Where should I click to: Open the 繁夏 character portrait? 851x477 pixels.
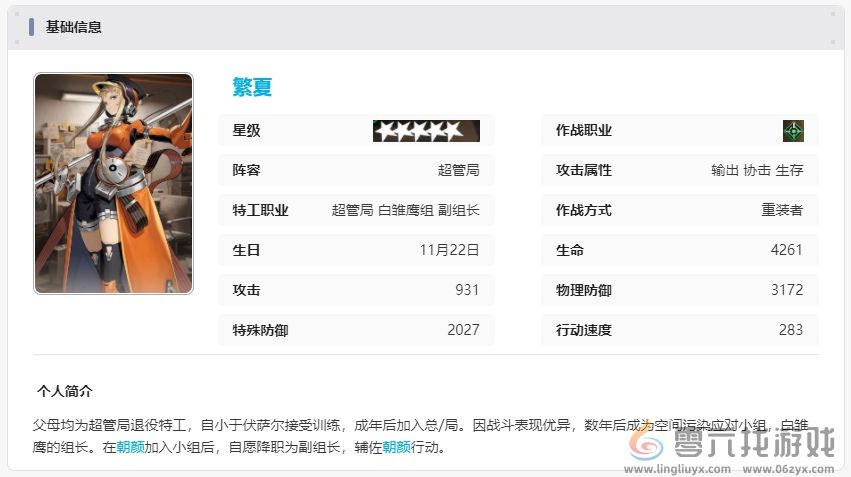click(x=113, y=183)
